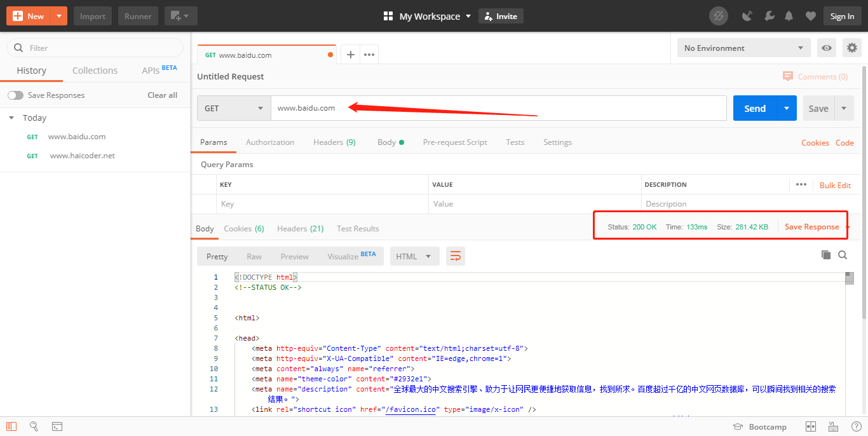Open the Runner button
Viewport: 868px width, 436px height.
pos(138,16)
